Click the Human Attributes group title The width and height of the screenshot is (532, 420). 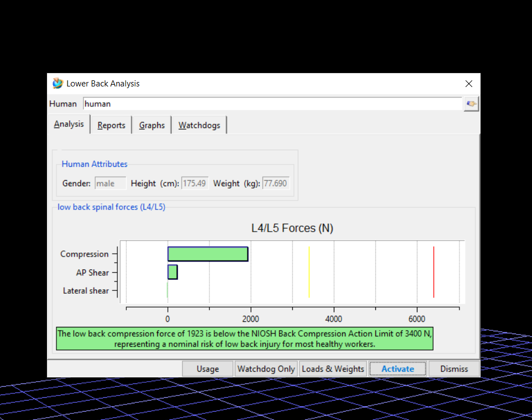click(x=94, y=164)
